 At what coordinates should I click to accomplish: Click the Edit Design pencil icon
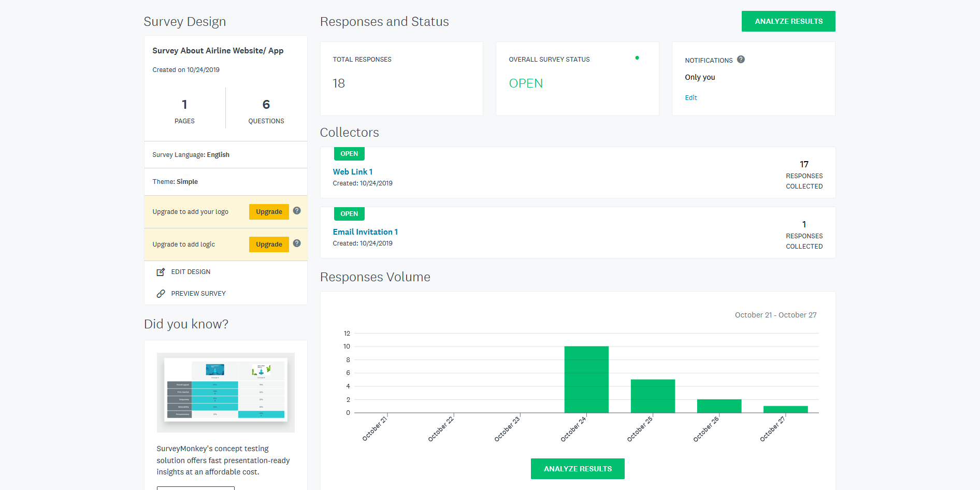(161, 272)
